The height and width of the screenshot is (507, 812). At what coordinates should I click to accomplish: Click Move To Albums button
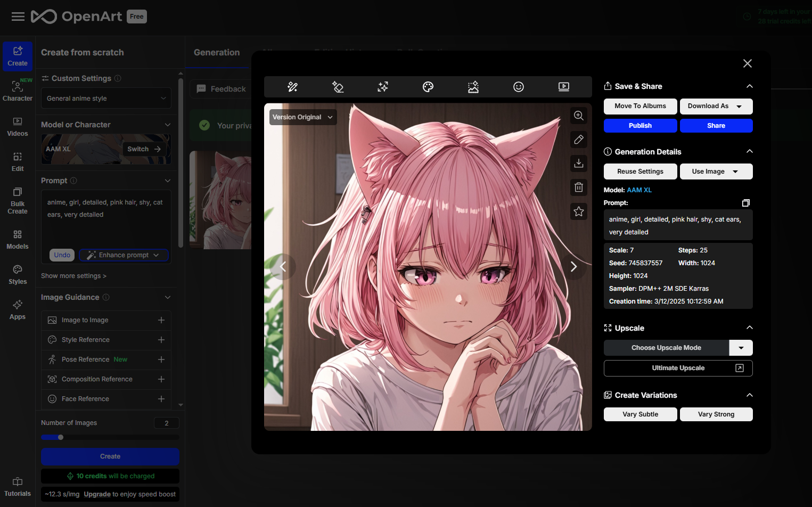click(640, 106)
